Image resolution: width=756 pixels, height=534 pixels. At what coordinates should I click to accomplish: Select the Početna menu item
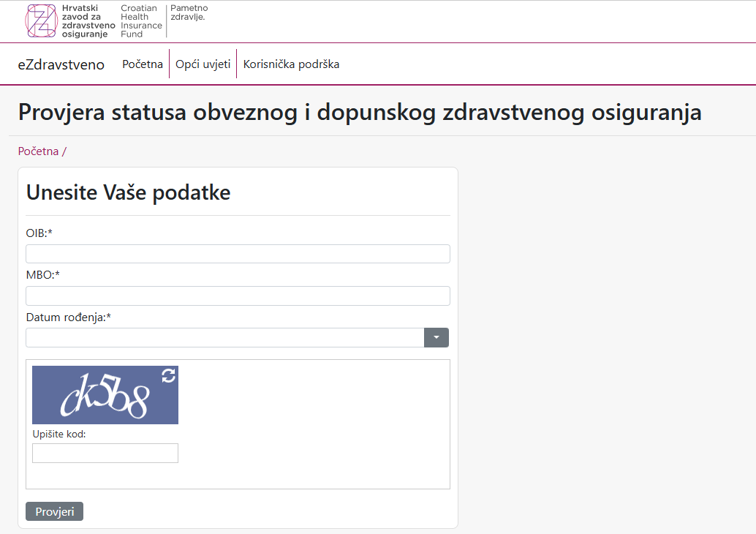click(x=142, y=64)
